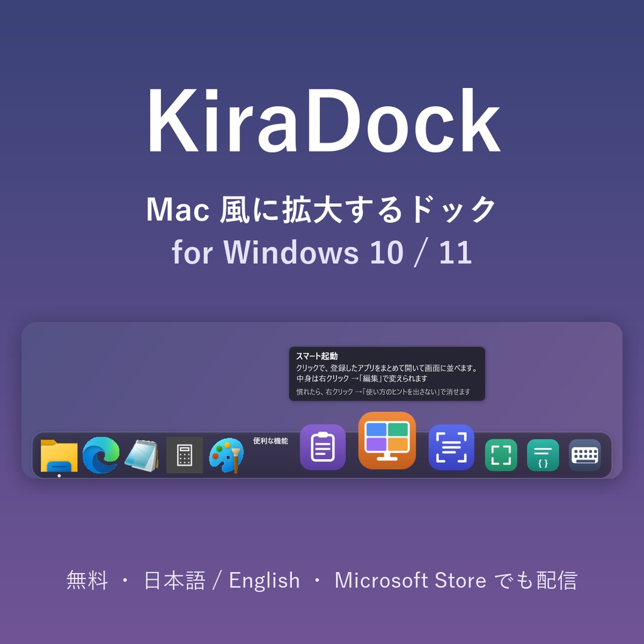Click the Microsoft Store でも配信 text
Viewport: 644px width, 644px height.
pyautogui.click(x=456, y=580)
